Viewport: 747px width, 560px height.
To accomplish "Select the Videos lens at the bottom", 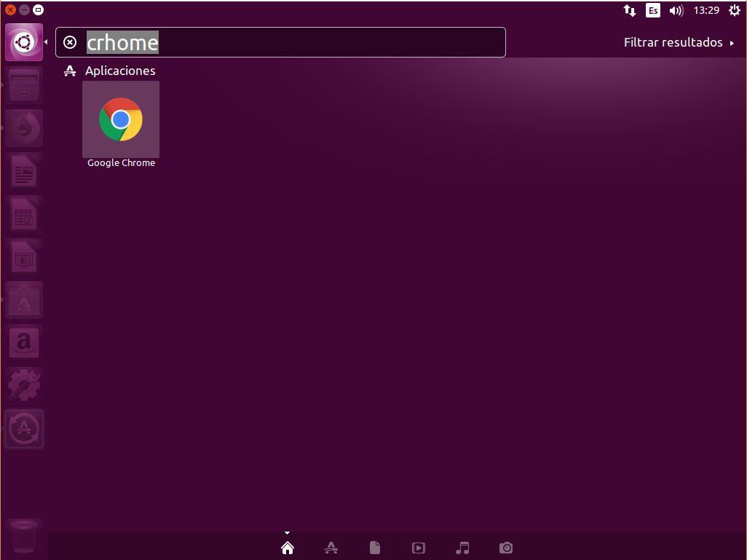I will (x=419, y=548).
